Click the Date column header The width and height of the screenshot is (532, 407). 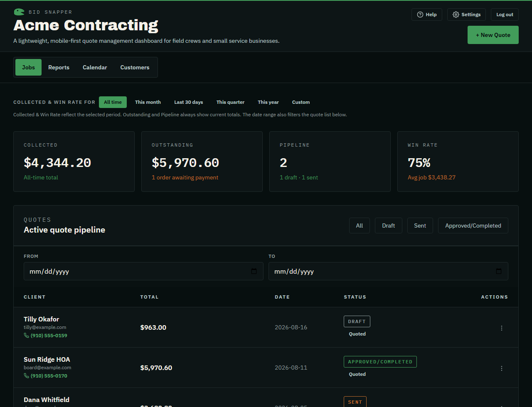click(x=282, y=297)
